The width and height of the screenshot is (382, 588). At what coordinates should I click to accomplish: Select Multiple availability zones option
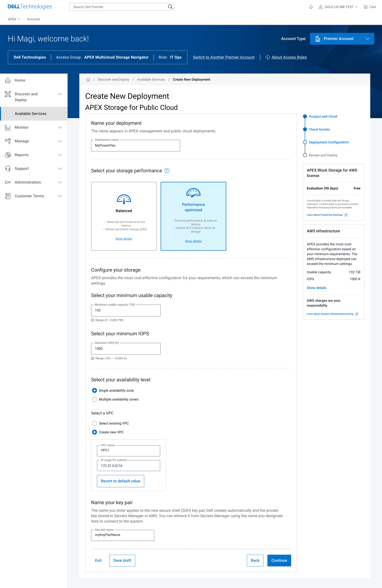pos(95,399)
